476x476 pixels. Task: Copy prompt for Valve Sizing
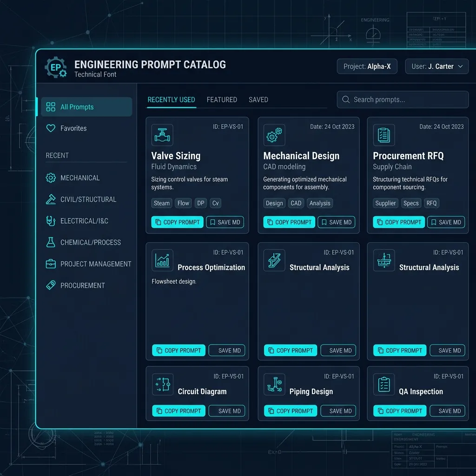[177, 222]
